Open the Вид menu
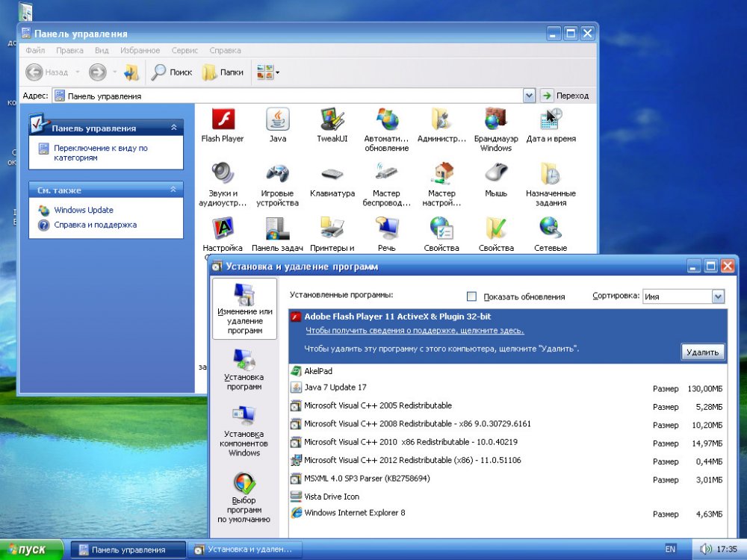The height and width of the screenshot is (560, 747). click(102, 51)
